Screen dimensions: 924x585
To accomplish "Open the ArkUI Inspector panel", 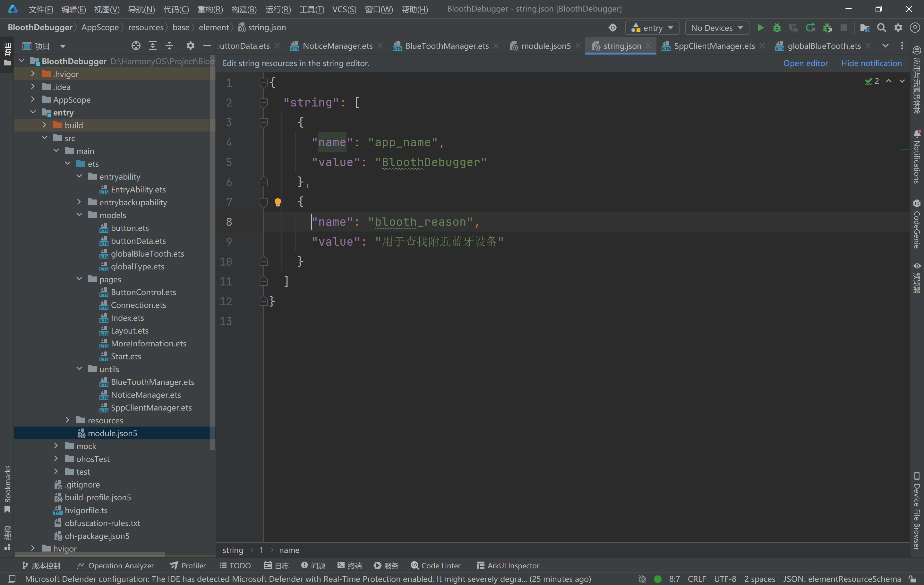I will point(508,565).
